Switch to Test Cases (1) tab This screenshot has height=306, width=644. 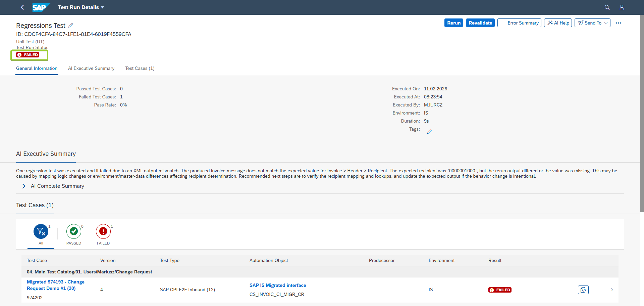[x=140, y=68]
